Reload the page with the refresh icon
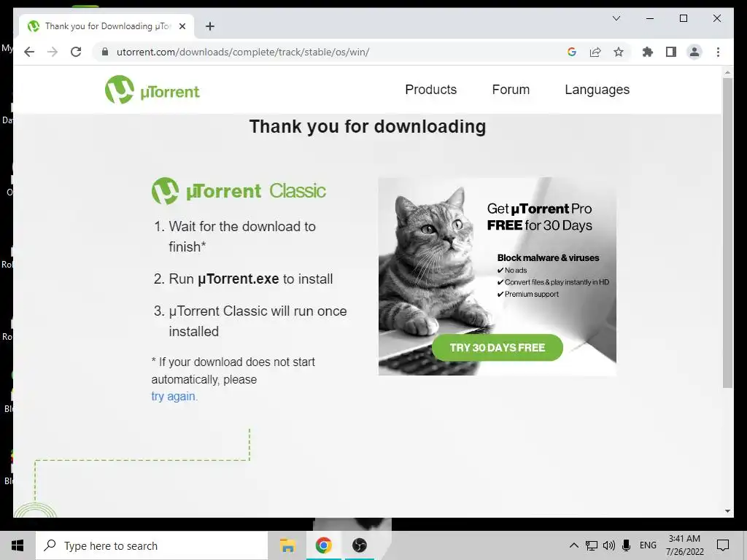Image resolution: width=747 pixels, height=560 pixels. (76, 52)
